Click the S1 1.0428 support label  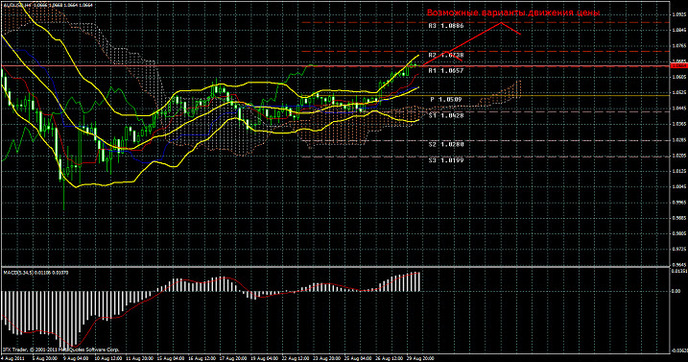point(446,115)
